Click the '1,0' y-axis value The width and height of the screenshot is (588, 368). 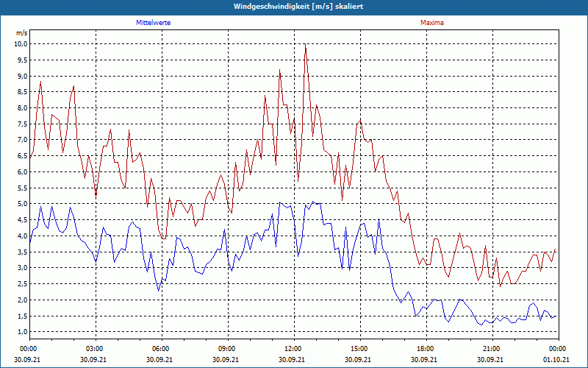click(x=23, y=332)
